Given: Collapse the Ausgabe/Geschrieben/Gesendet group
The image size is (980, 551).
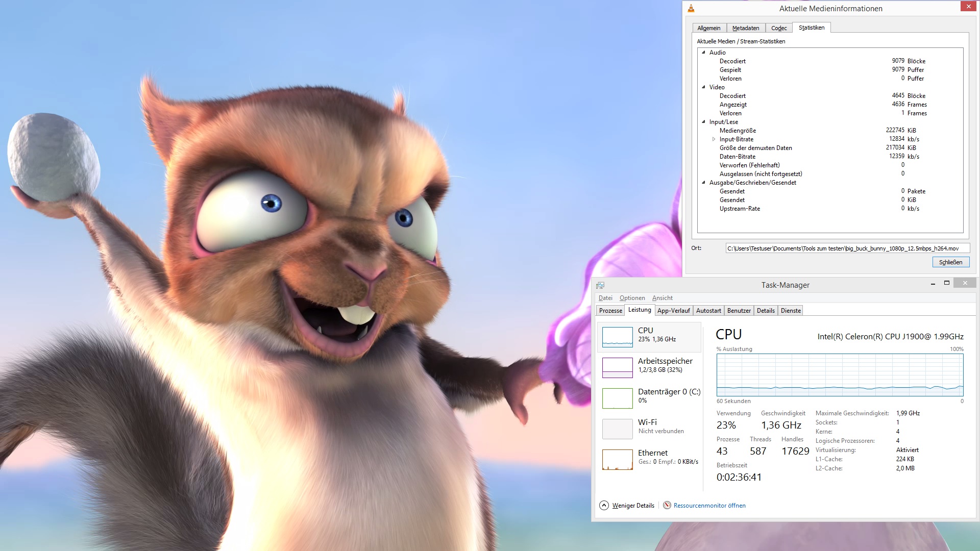Looking at the screenshot, I should 703,182.
